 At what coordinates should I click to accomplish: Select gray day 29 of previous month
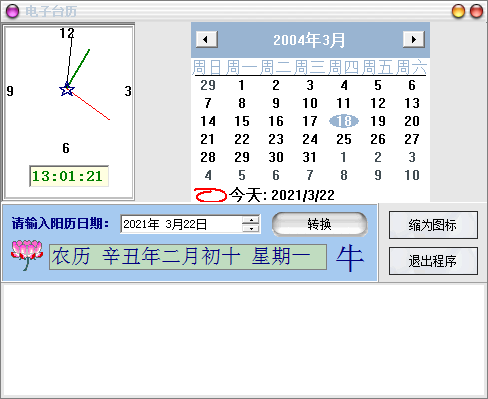[208, 85]
